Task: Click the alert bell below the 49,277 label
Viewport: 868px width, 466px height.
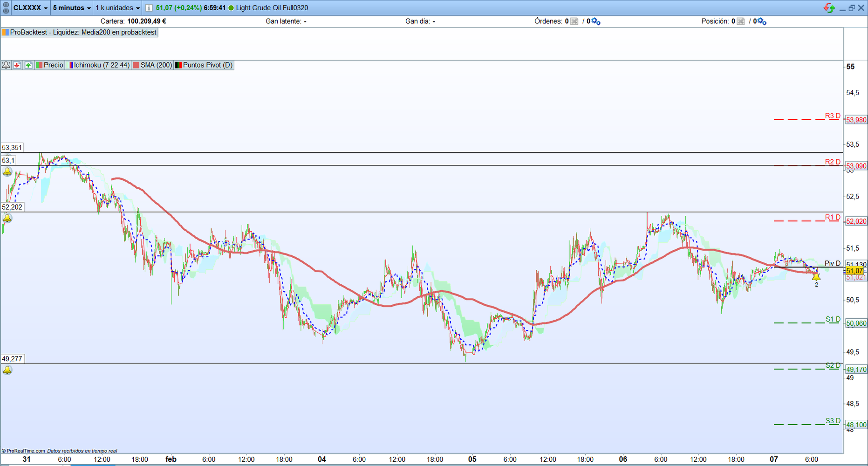Action: tap(7, 370)
